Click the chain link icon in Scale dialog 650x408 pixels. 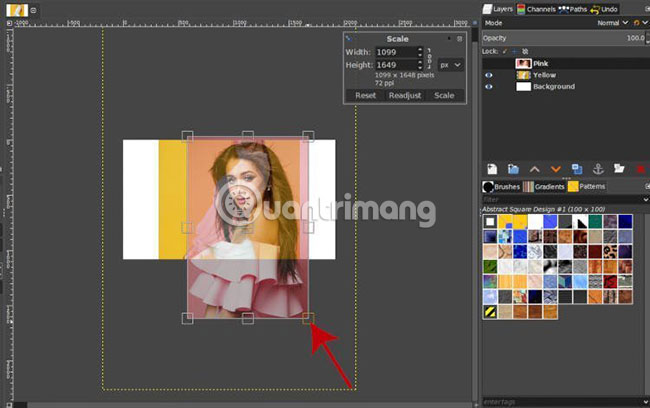coord(430,58)
